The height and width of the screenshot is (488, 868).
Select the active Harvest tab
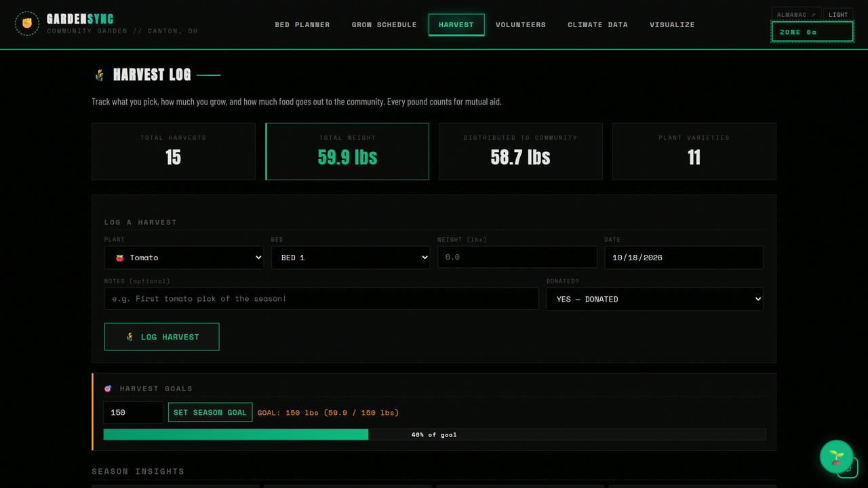pos(456,24)
